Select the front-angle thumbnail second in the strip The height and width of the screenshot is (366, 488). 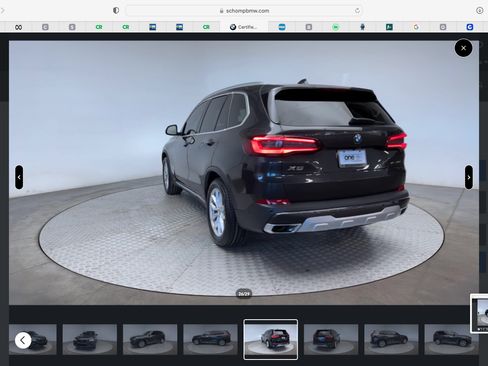90,339
